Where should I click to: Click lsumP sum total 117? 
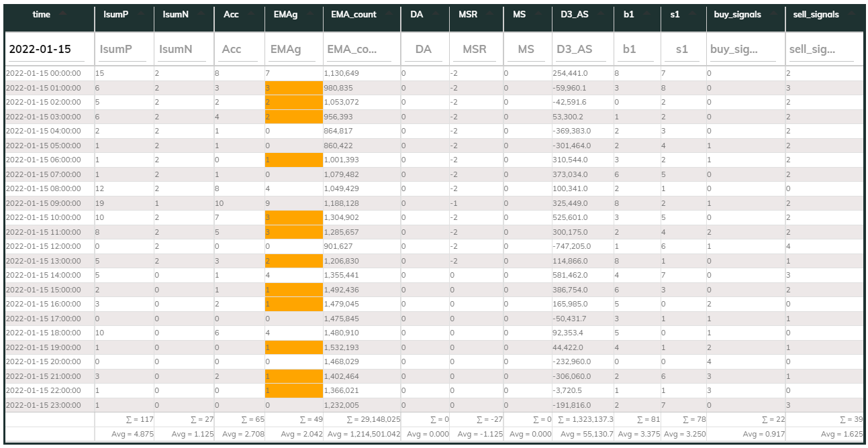click(140, 420)
